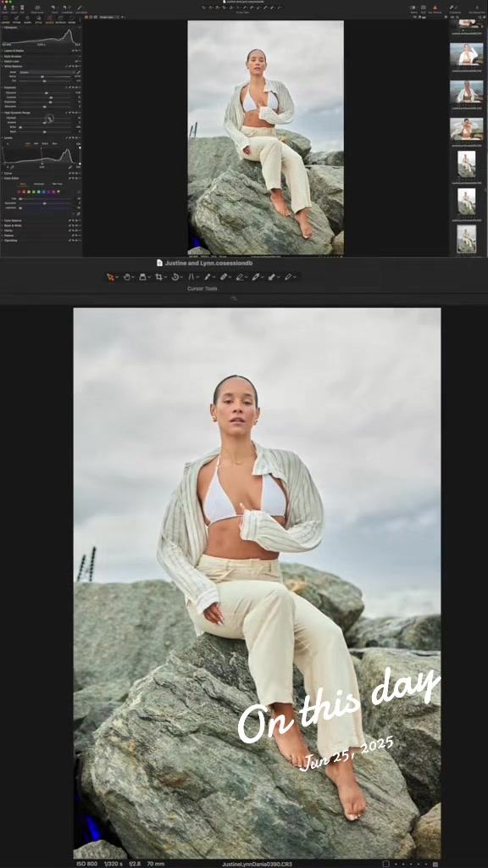488x868 pixels.
Task: Click the Brightness slider in Exposure panel
Action: (44, 102)
